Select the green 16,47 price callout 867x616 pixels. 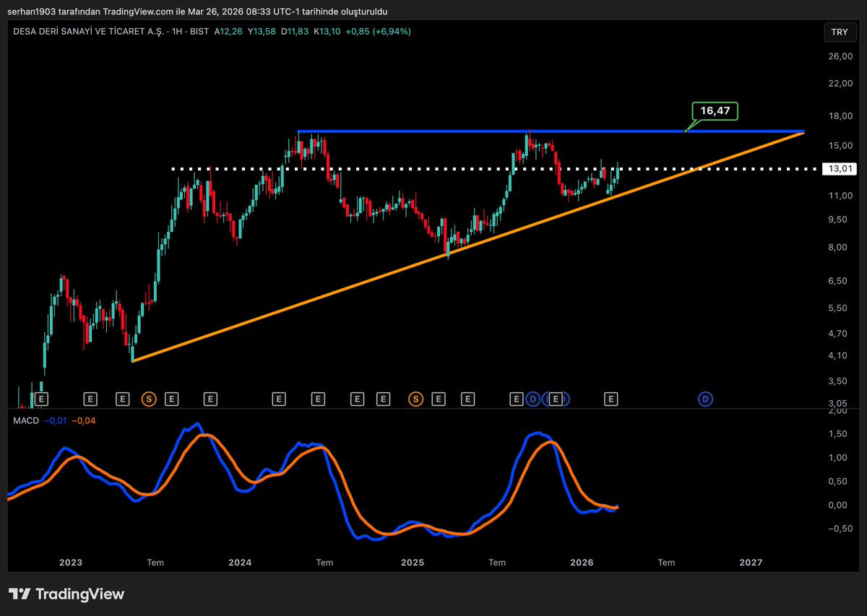(x=715, y=111)
